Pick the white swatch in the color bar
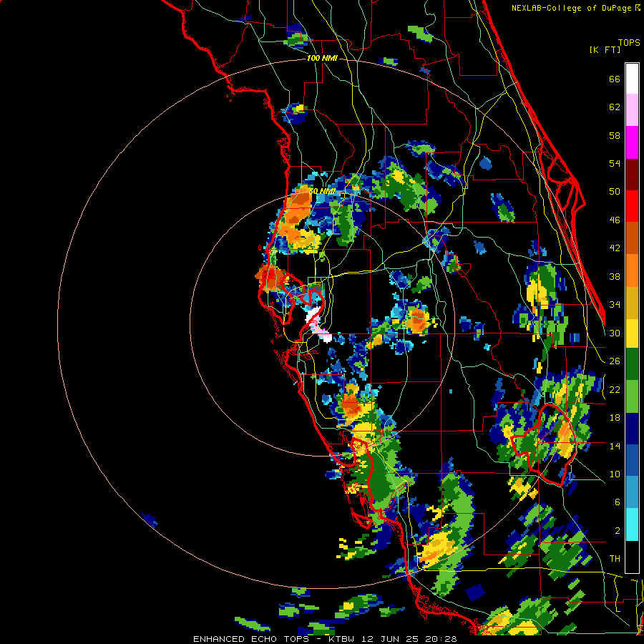Viewport: 644px width, 644px height. coord(632,79)
